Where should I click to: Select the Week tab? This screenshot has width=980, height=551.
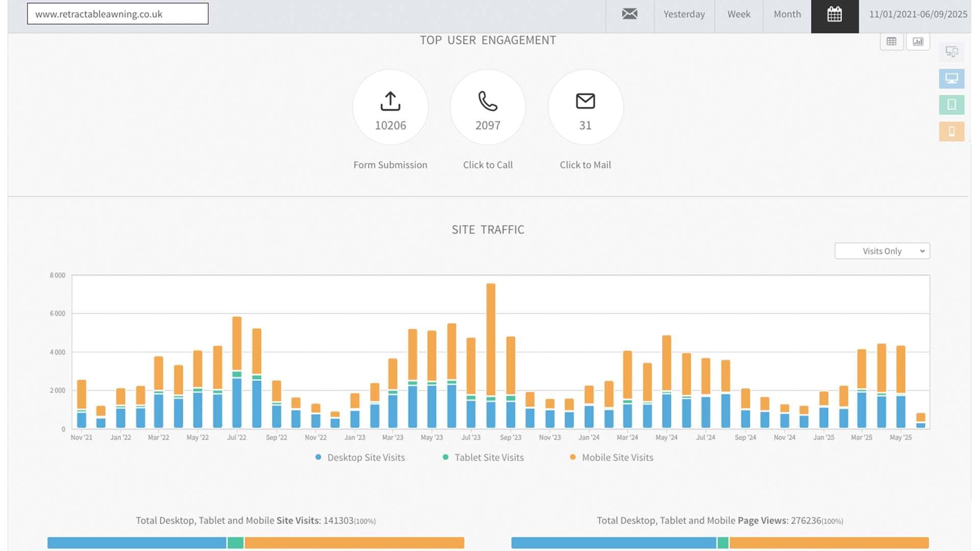739,14
